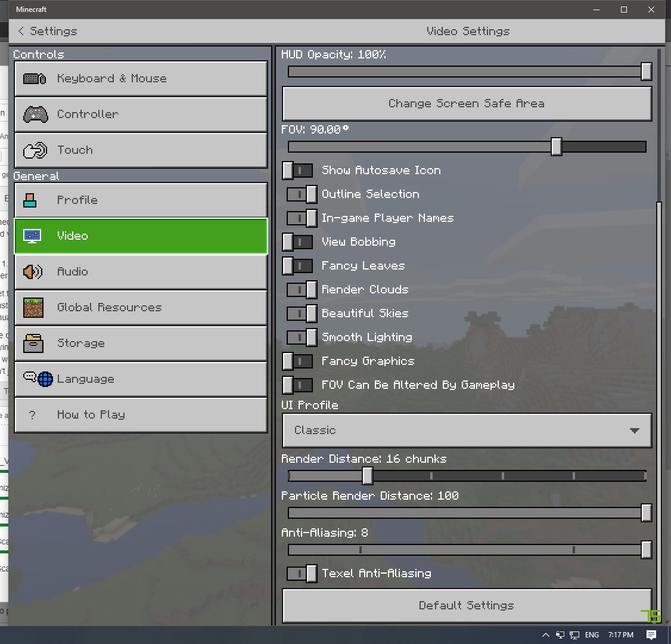Click the Particle Render Distance slider handle

pyautogui.click(x=646, y=513)
